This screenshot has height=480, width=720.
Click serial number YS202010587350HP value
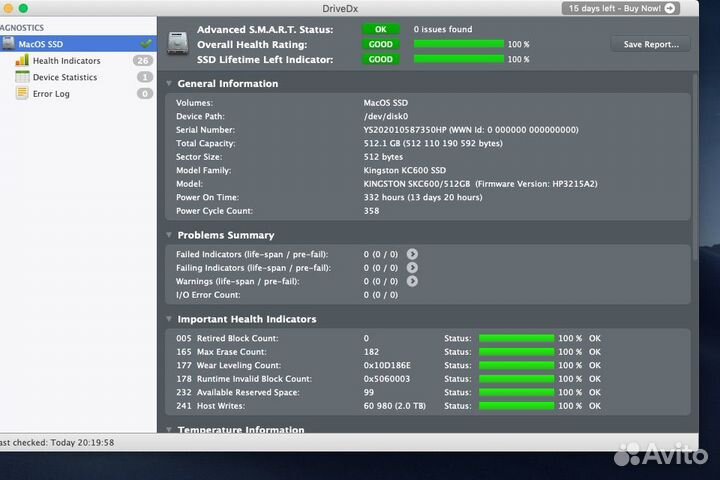[405, 130]
